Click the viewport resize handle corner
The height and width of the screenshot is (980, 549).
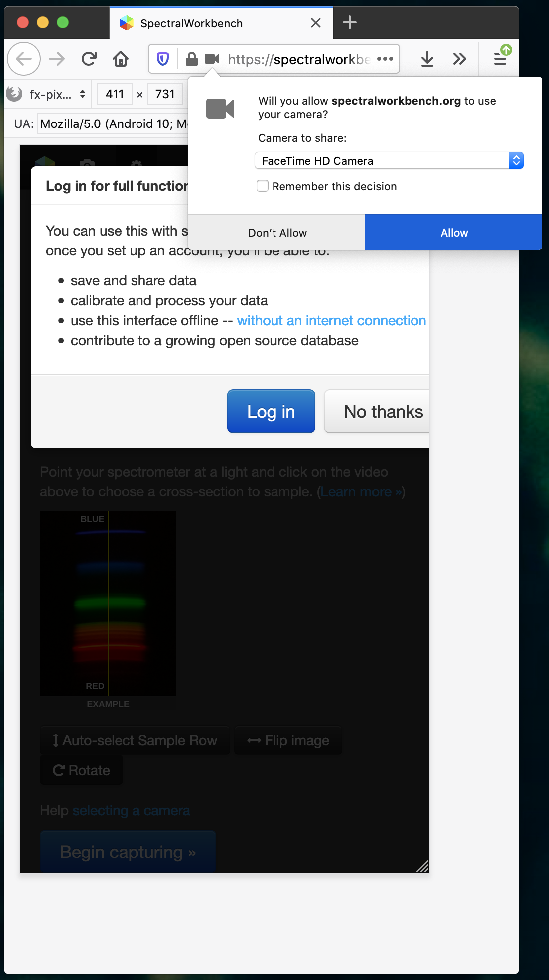pyautogui.click(x=422, y=866)
